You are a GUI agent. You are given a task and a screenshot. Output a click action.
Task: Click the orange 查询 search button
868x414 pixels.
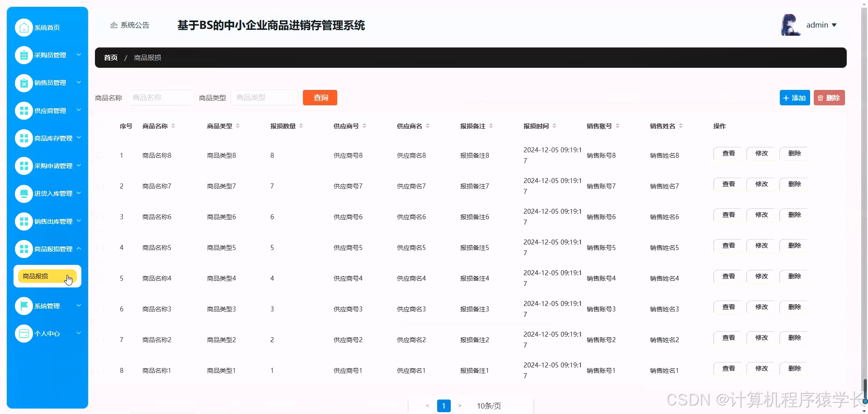pyautogui.click(x=320, y=97)
